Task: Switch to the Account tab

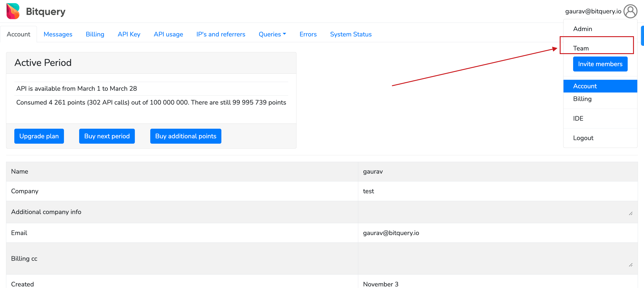Action: click(x=19, y=34)
